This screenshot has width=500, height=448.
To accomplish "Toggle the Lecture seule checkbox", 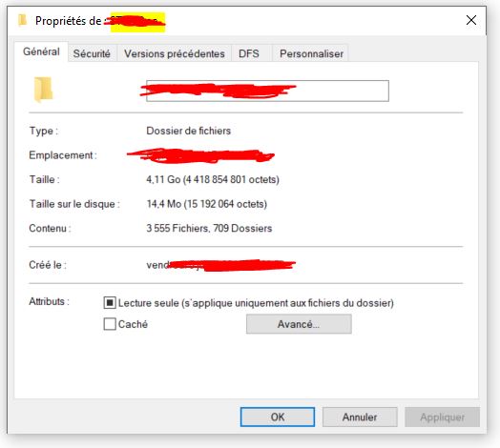I will tap(110, 303).
